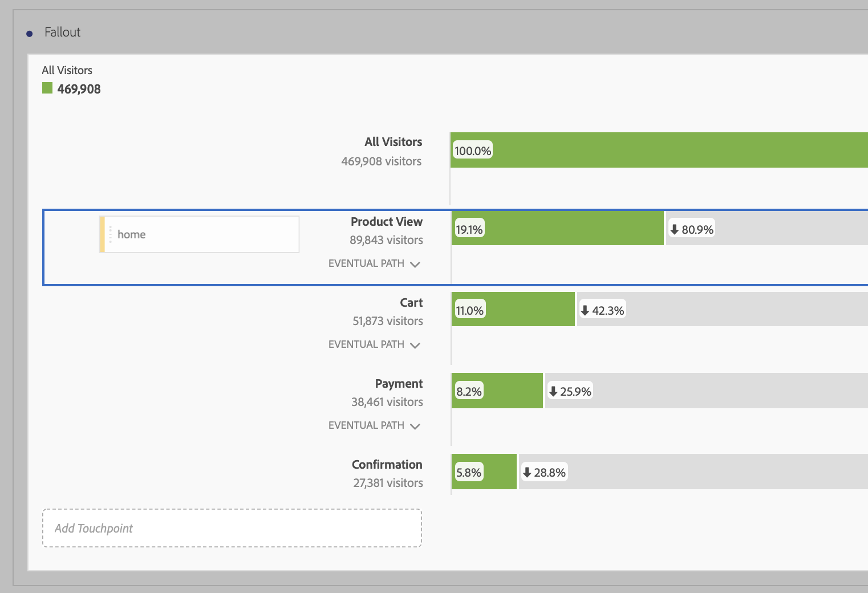Click the down arrow icon beside 25.9%
Viewport: 868px width, 593px height.
[x=553, y=391]
